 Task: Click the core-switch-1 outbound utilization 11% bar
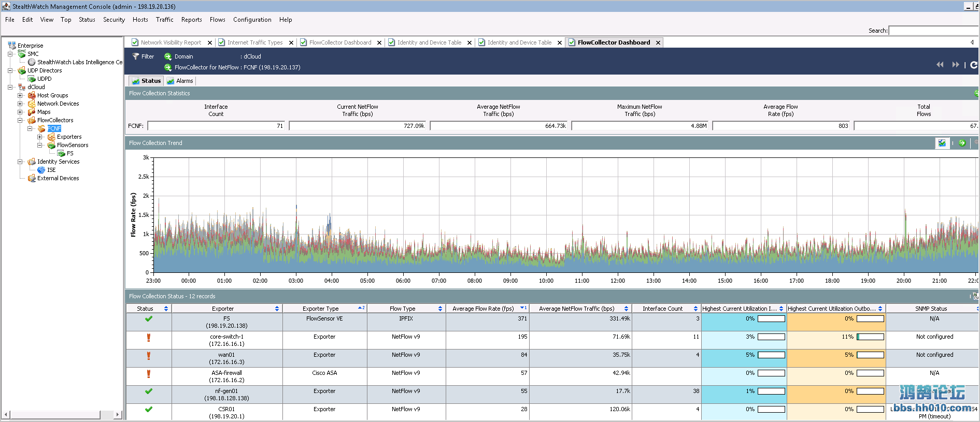[x=870, y=337]
